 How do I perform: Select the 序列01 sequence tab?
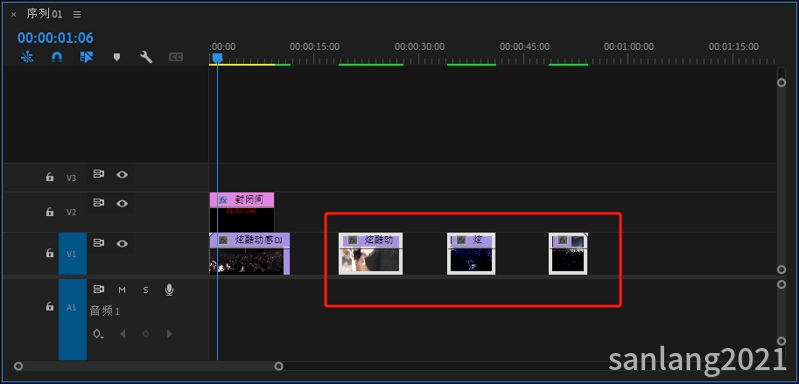click(44, 14)
